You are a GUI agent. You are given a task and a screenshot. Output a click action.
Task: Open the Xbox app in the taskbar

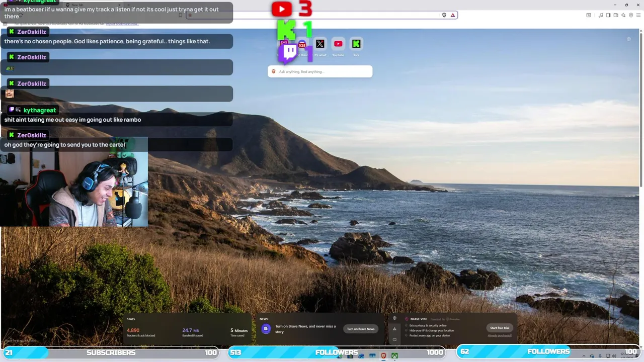point(395,356)
